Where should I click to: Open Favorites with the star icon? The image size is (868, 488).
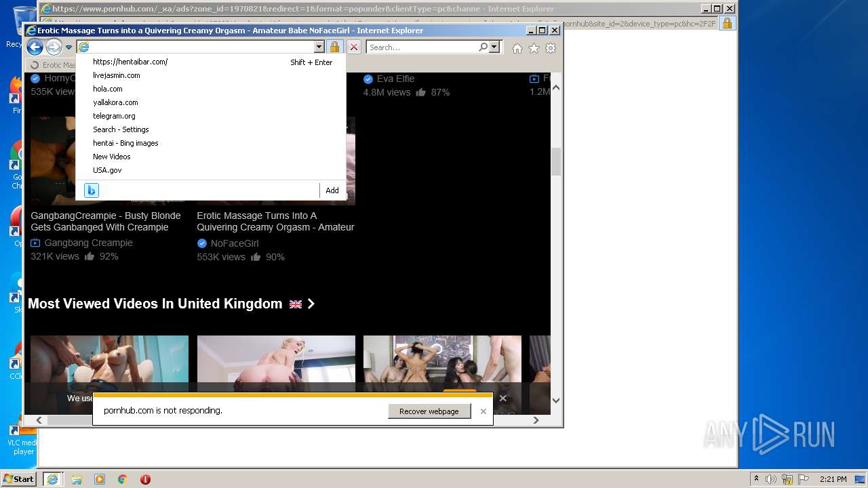534,48
